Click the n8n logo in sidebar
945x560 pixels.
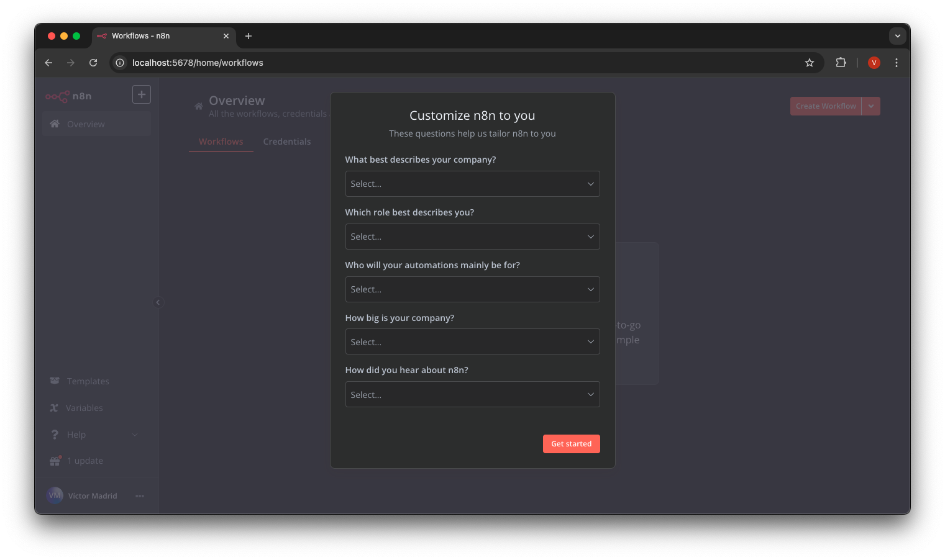(68, 96)
